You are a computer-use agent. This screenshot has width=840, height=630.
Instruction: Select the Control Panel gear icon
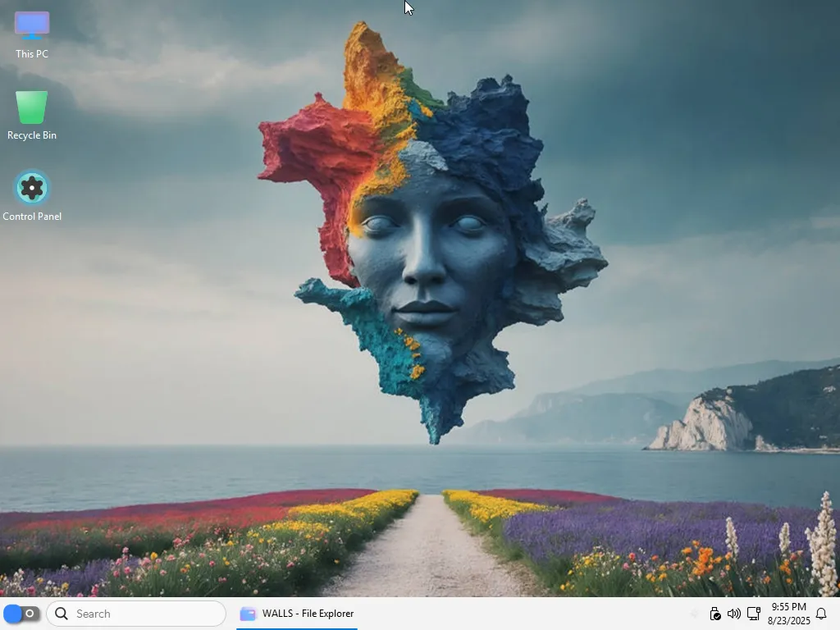click(x=32, y=188)
